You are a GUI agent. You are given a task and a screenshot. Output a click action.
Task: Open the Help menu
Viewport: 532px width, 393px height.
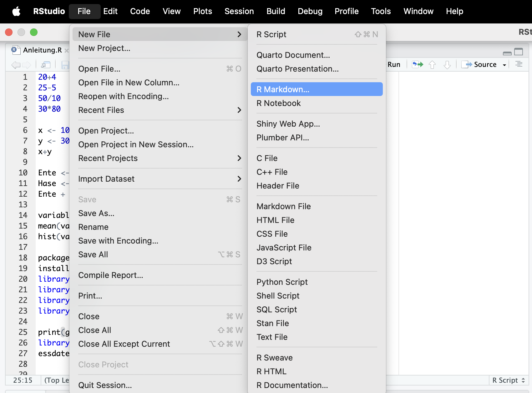click(x=454, y=11)
